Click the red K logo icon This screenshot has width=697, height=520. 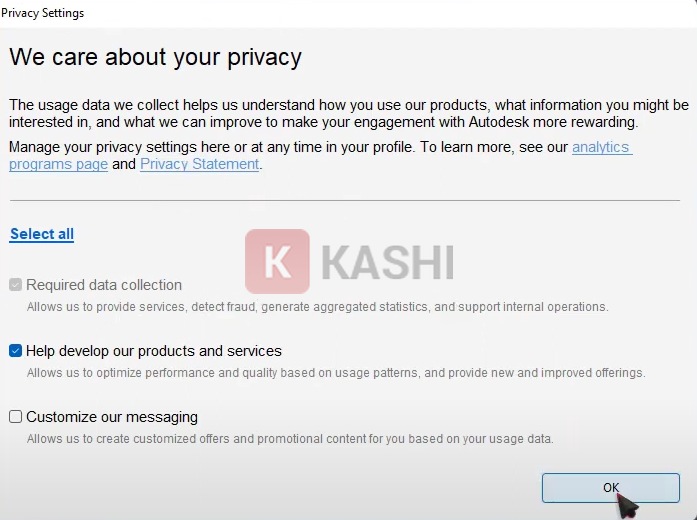click(x=277, y=262)
